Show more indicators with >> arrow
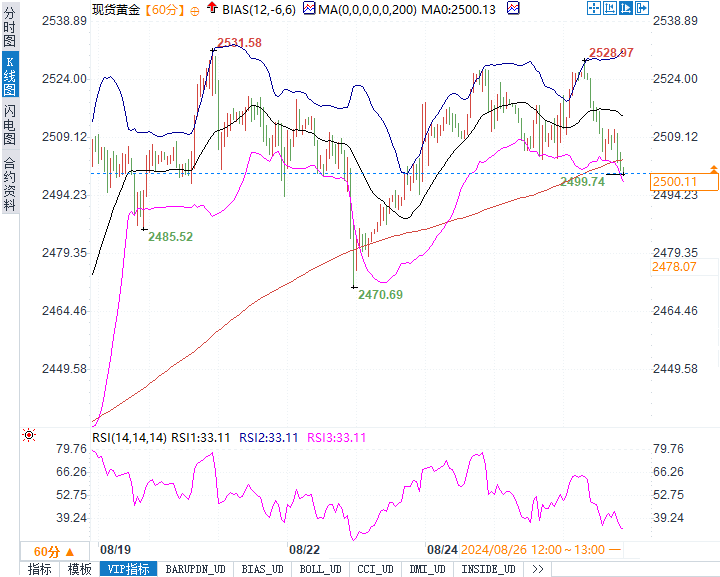This screenshot has height=577, width=720. (538, 569)
